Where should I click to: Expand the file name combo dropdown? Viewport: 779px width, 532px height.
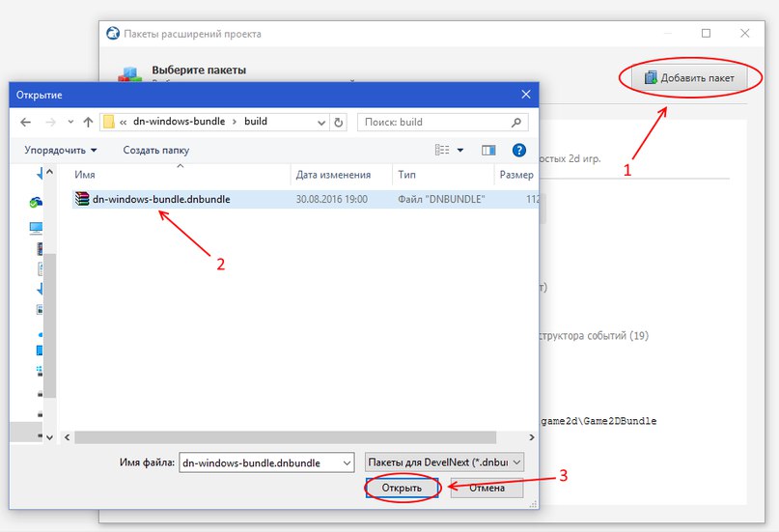pos(347,462)
